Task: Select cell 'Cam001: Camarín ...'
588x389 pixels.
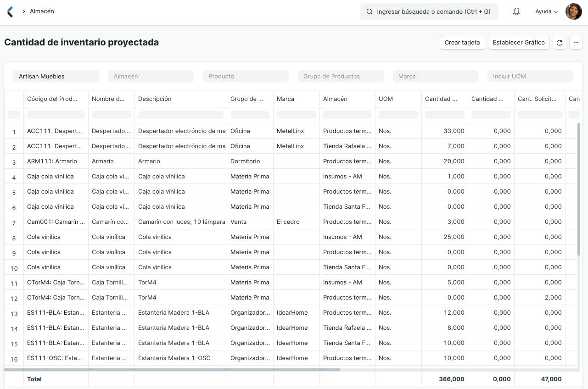Action: point(56,222)
